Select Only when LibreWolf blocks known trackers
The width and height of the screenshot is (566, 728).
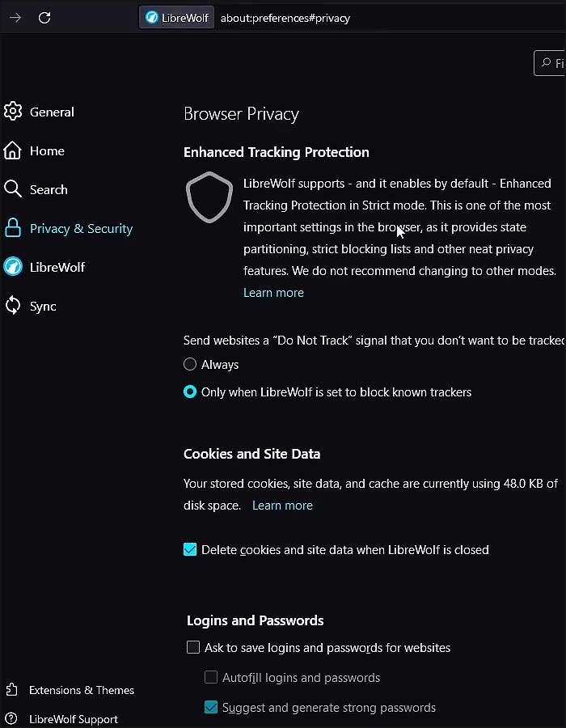(190, 392)
